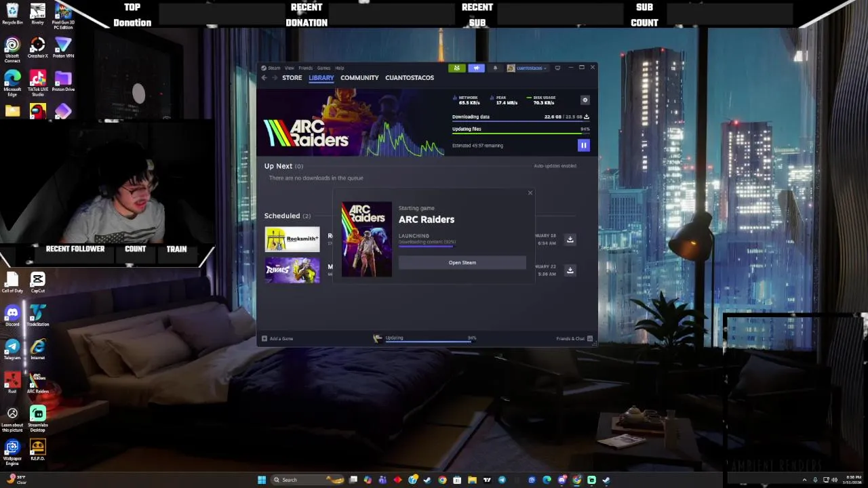Viewport: 868px width, 488px height.
Task: Click the Up Next (0) heading
Action: 283,166
